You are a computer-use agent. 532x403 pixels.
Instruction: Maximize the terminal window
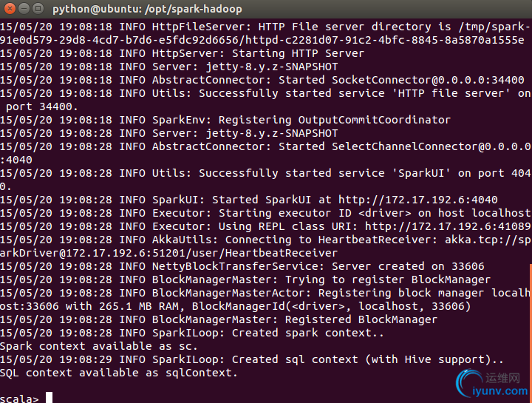point(37,9)
